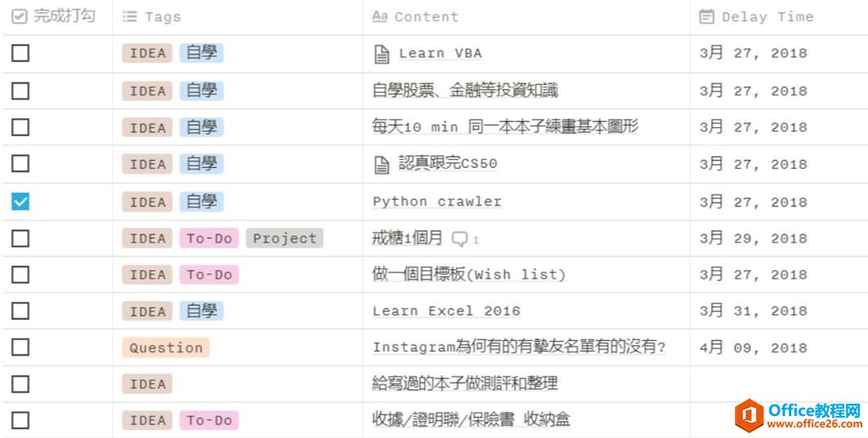Select the Project tag on 戒糖1個月 row
This screenshot has width=868, height=438.
(284, 238)
